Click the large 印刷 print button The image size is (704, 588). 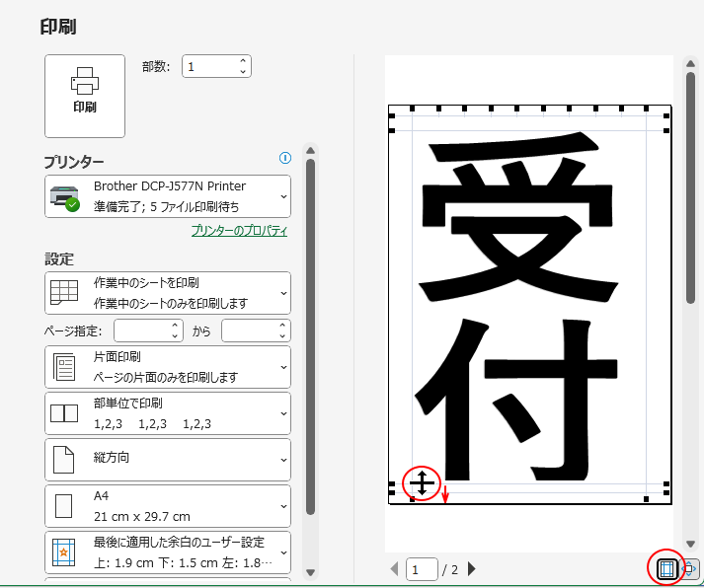[85, 96]
